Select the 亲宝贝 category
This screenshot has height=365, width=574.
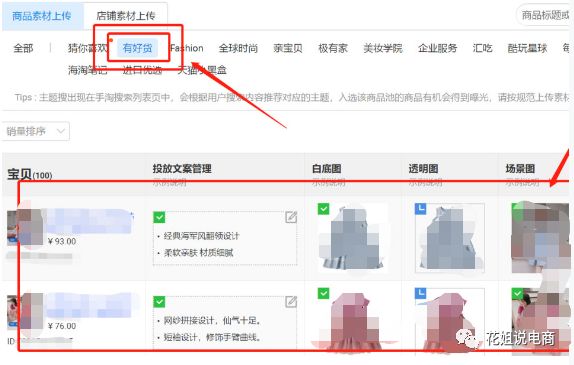coord(288,48)
